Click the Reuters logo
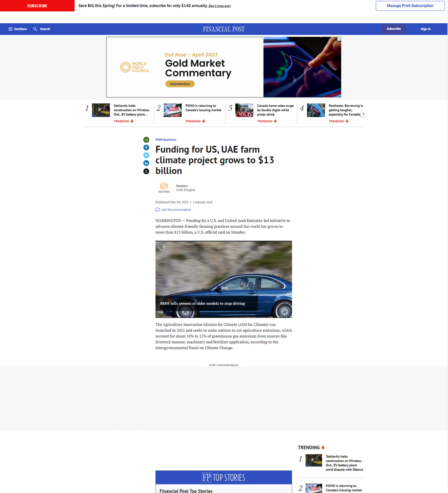Image resolution: width=448 pixels, height=493 pixels. click(x=164, y=187)
